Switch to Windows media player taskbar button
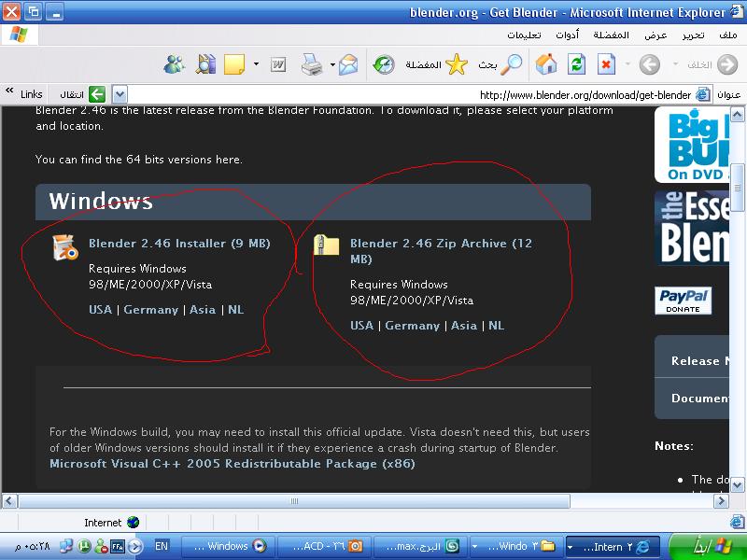This screenshot has height=560, width=747. tap(228, 546)
